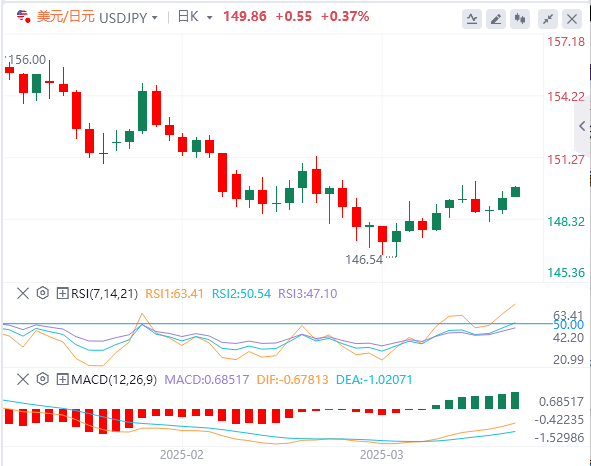Click the MACD(12,26,9) label

pyautogui.click(x=114, y=379)
